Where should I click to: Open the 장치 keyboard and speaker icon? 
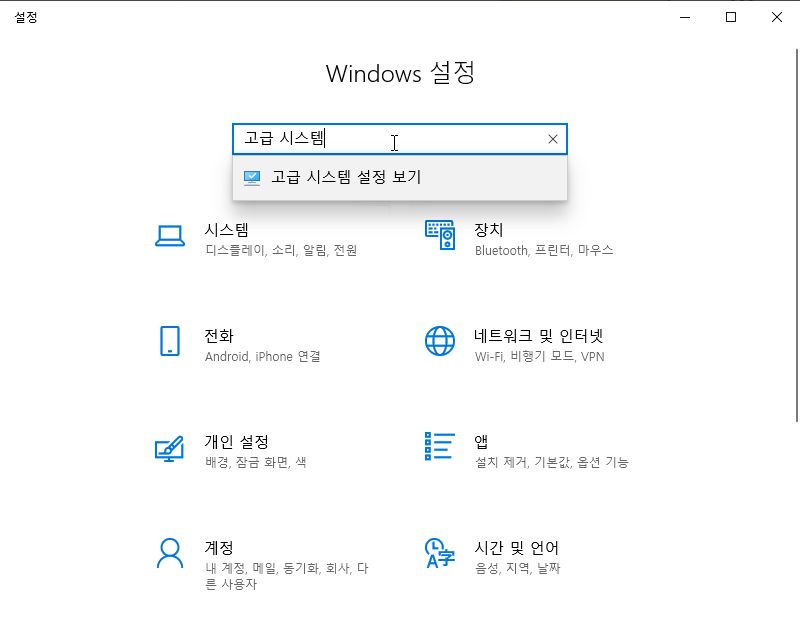[440, 235]
